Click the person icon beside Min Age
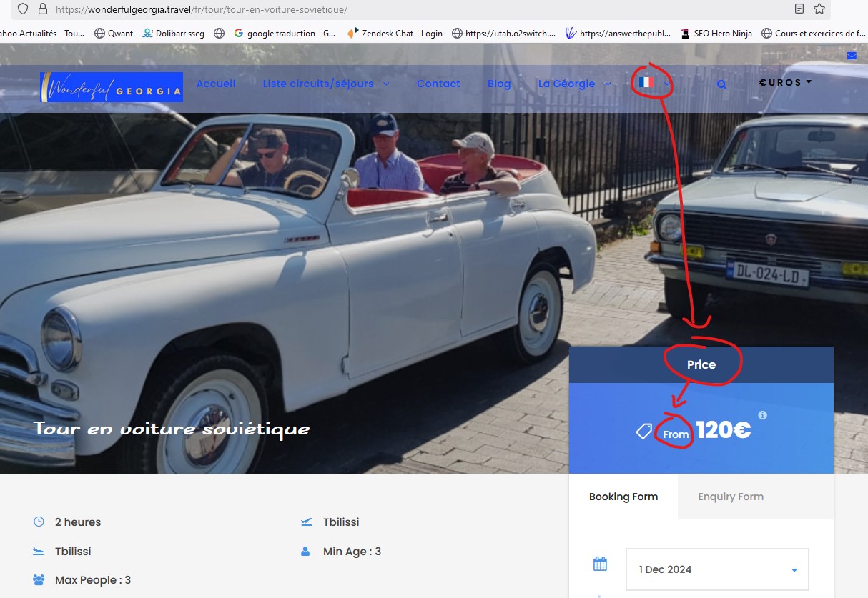 point(306,552)
